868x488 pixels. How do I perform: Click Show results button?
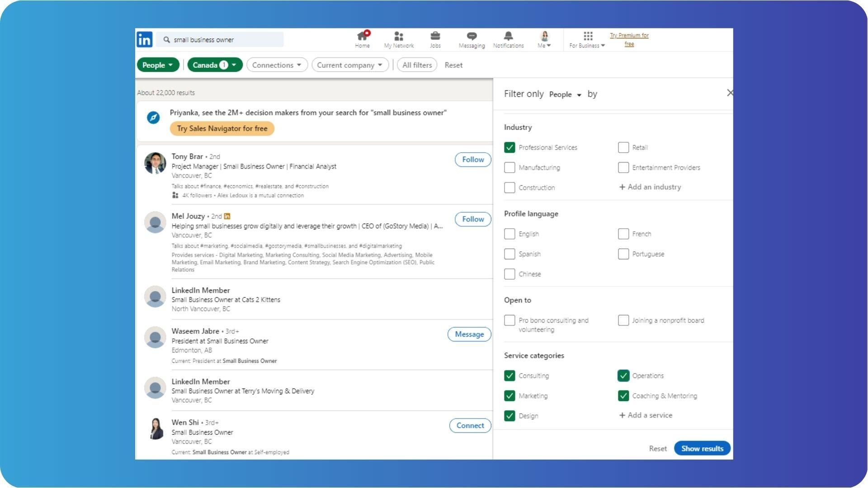[702, 448]
